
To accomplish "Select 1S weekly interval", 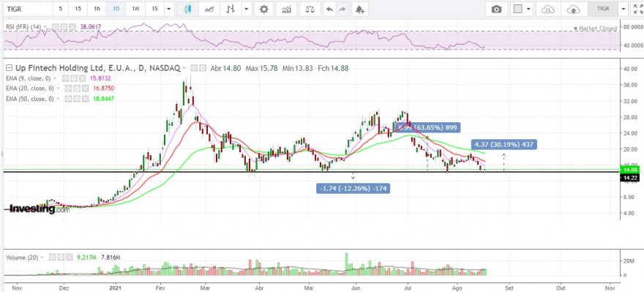I will [x=154, y=9].
